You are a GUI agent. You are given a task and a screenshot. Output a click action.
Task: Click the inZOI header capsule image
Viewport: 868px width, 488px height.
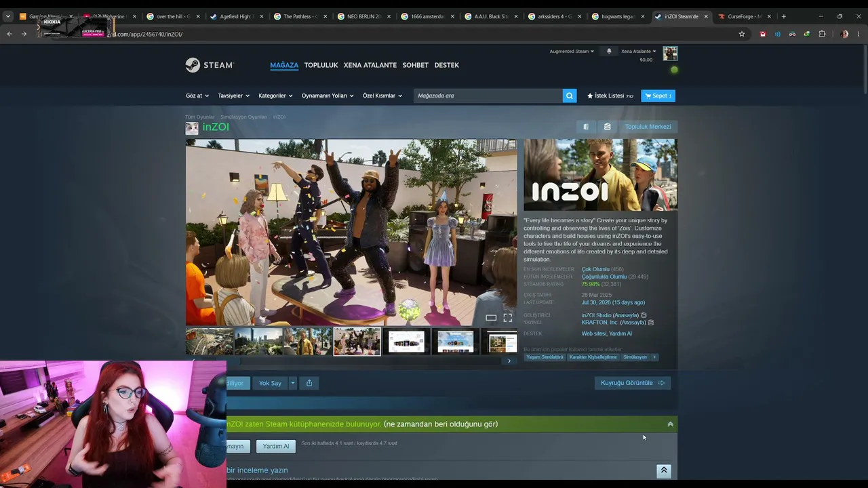click(x=600, y=175)
